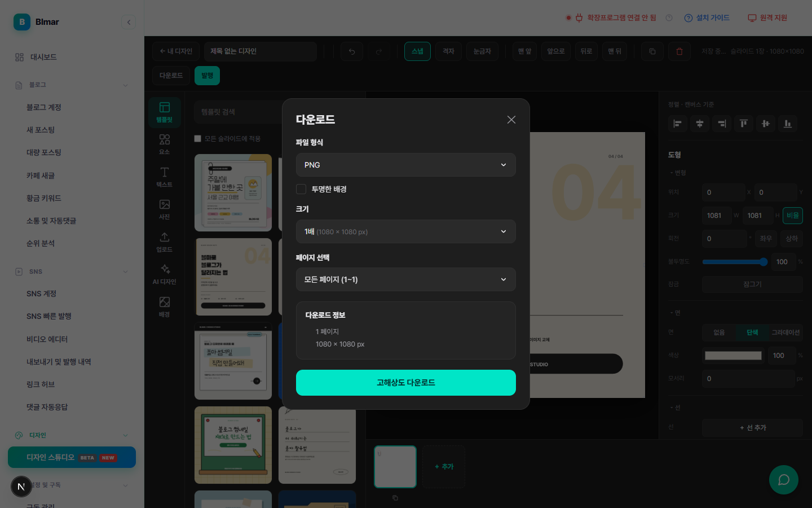Select the 텍스트 text tool
Screen dimensions: 812x508
pyautogui.click(x=165, y=177)
